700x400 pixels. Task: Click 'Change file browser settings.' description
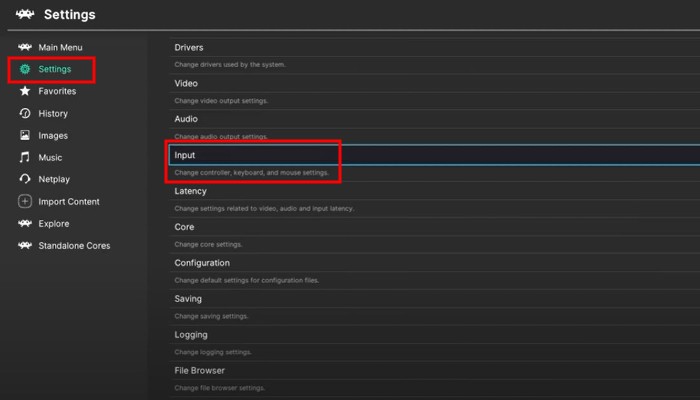[220, 388]
